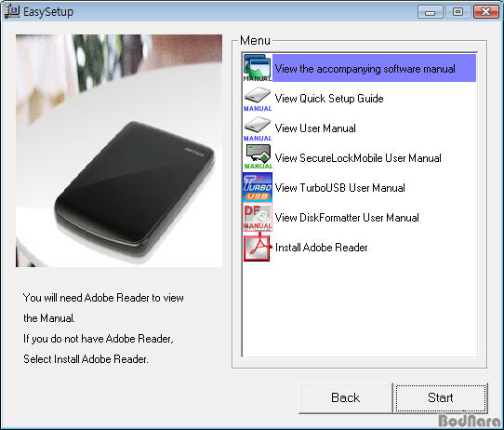Click the Adobe Reader PDF icon

pyautogui.click(x=258, y=248)
